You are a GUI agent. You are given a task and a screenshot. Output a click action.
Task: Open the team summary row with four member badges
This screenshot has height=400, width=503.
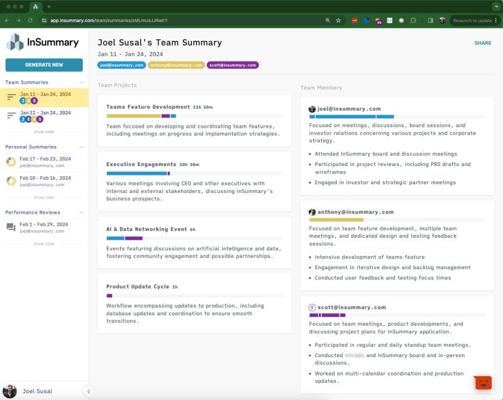click(44, 116)
